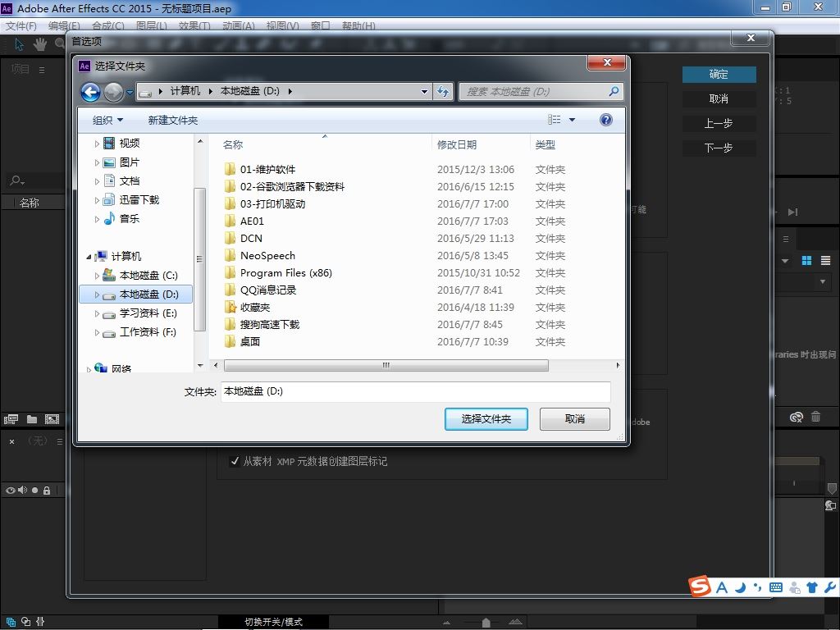Select the QQ消息记录 folder
The height and width of the screenshot is (630, 840).
[x=268, y=290]
